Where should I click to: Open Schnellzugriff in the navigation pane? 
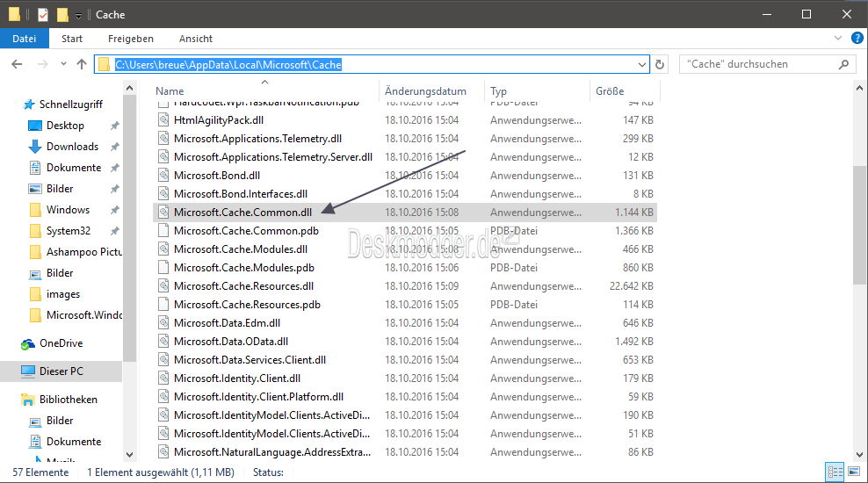71,104
